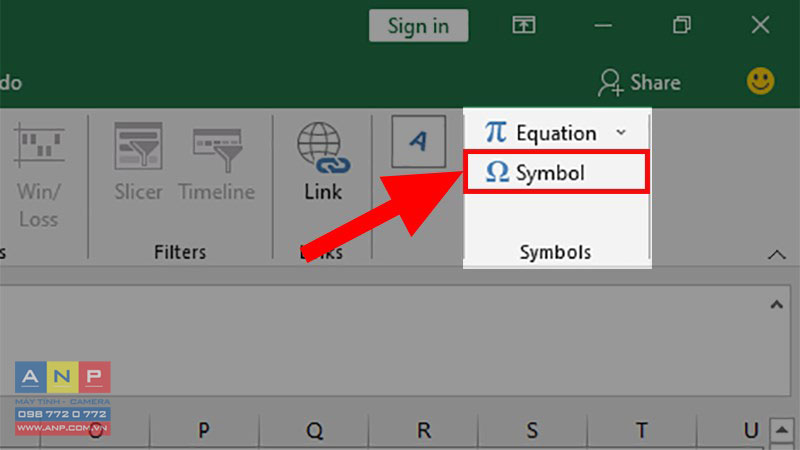Select column T header
Viewport: 800px width, 450px height.
pyautogui.click(x=641, y=431)
